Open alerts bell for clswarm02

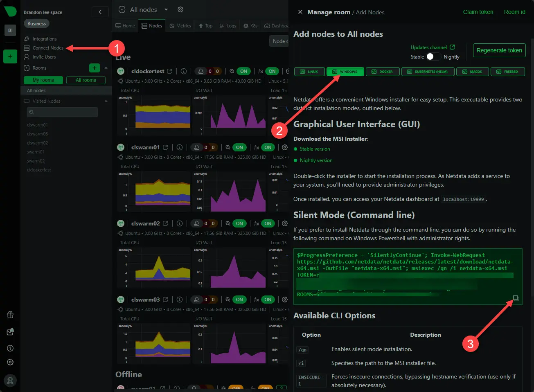point(197,223)
